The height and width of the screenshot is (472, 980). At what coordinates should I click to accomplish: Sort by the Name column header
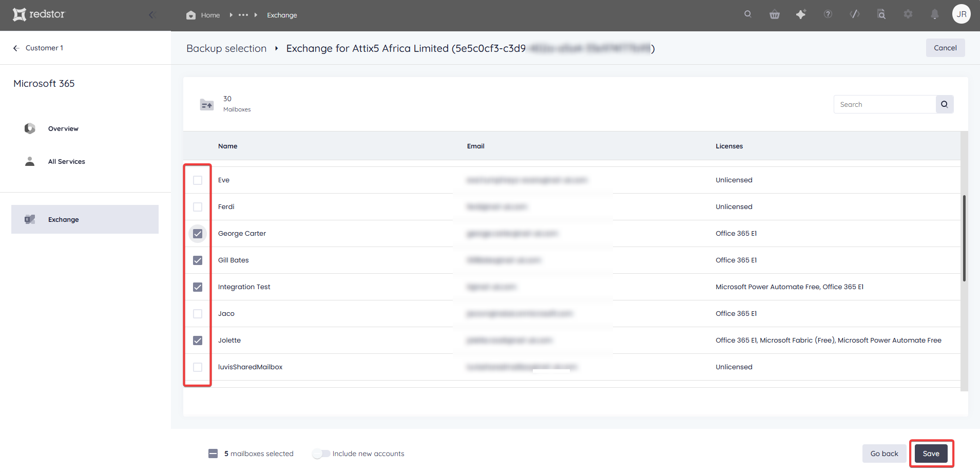(x=227, y=146)
